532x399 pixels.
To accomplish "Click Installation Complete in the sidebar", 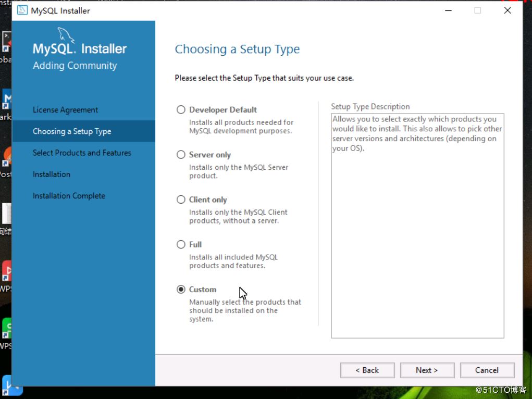I will tap(69, 195).
